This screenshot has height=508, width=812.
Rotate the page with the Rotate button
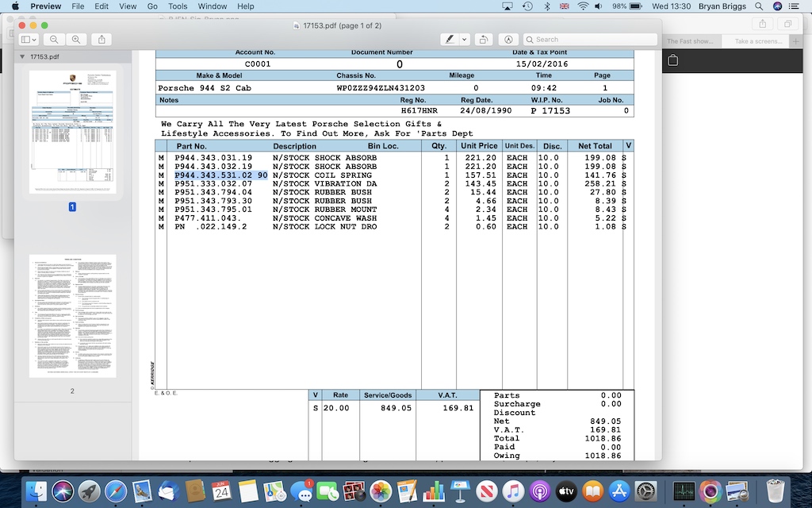pos(483,40)
